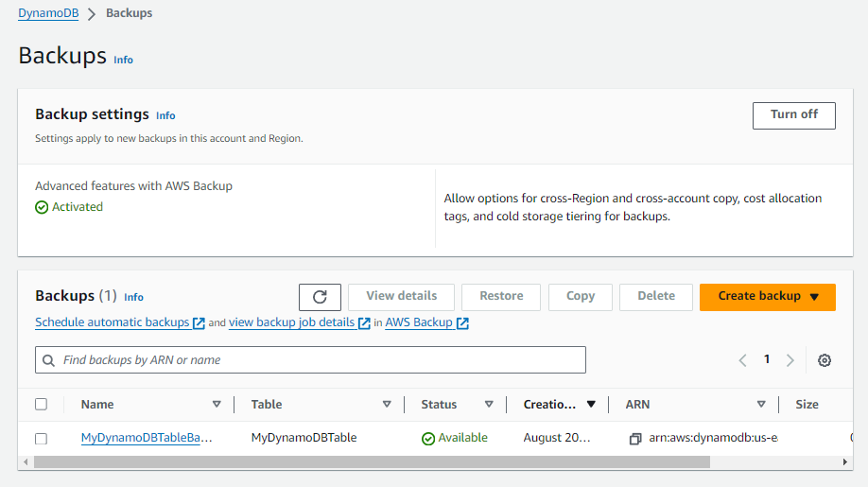
Task: Click the search magnifier icon in the filter box
Action: [48, 360]
